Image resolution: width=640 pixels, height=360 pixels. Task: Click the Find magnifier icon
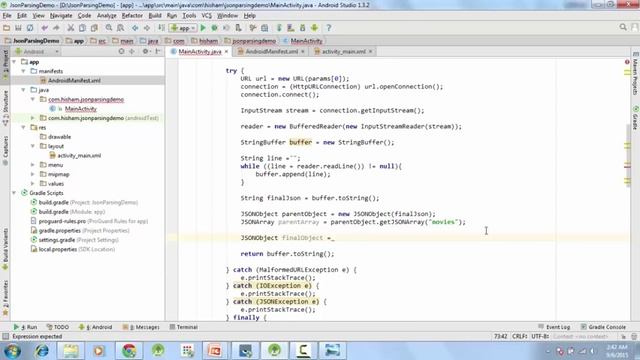coord(109,28)
